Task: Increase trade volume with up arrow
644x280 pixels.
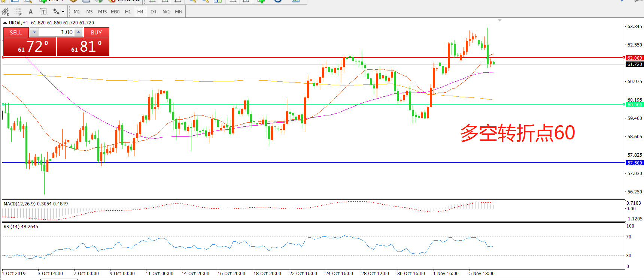Action: pyautogui.click(x=78, y=32)
